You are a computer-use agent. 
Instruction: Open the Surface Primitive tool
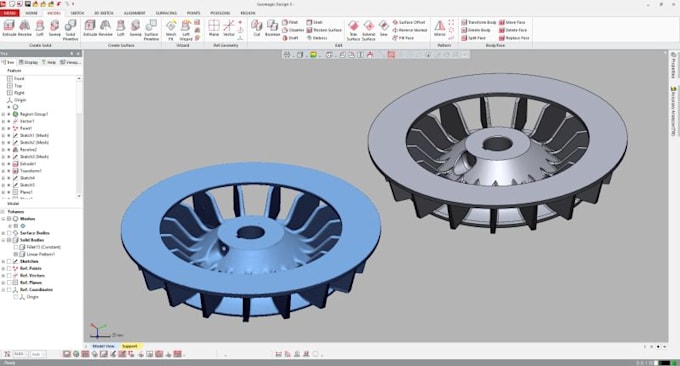coord(151,30)
